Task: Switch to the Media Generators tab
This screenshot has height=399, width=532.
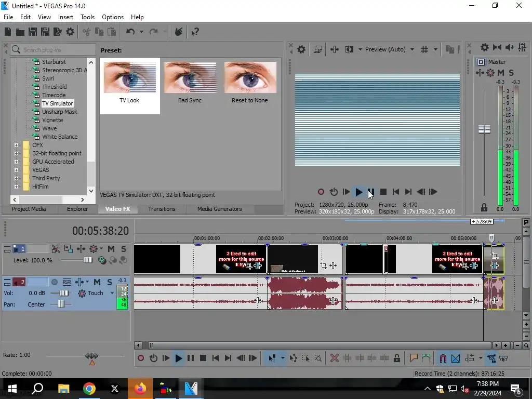Action: (220, 209)
